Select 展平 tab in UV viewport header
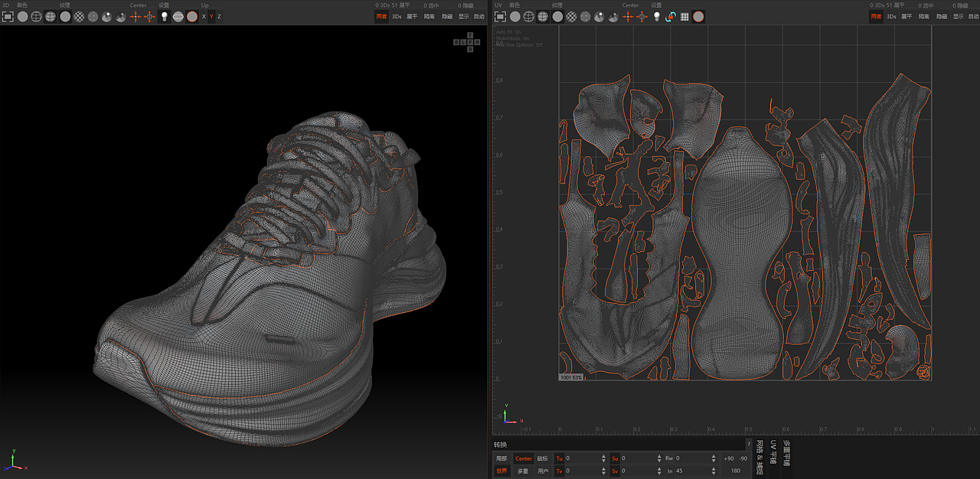980x479 pixels. 906,16
